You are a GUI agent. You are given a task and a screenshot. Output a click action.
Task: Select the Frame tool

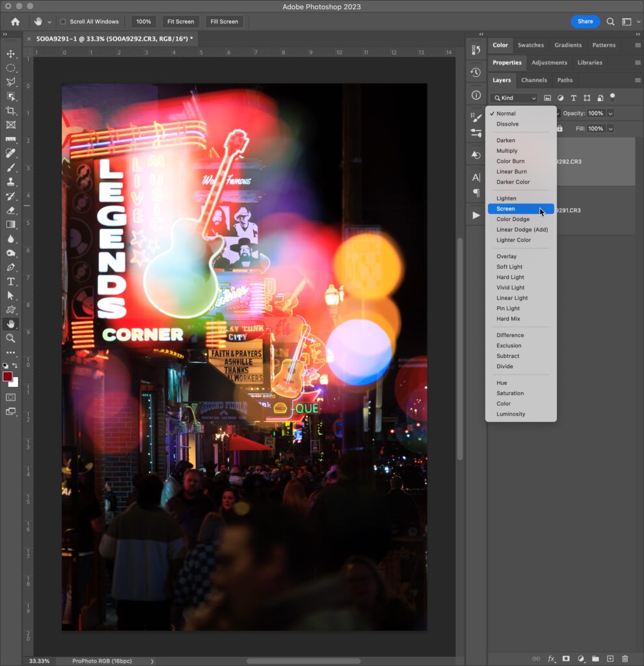10,125
